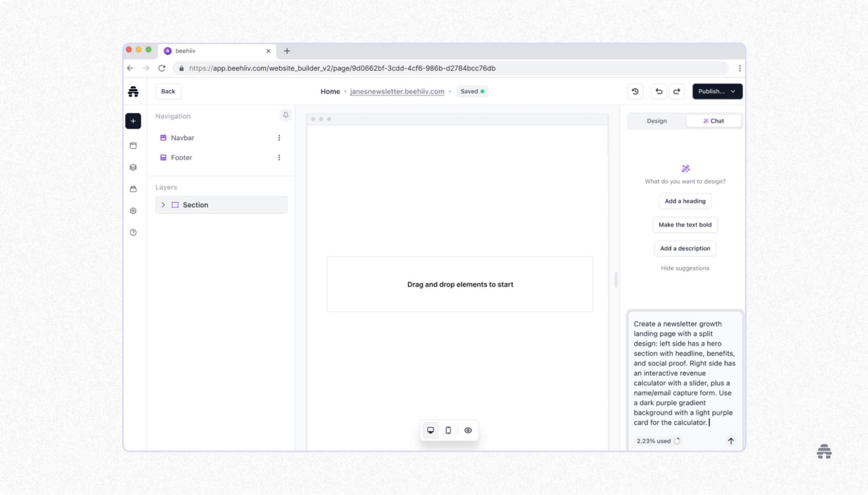The image size is (868, 495).
Task: Switch to desktop preview mode
Action: click(430, 430)
